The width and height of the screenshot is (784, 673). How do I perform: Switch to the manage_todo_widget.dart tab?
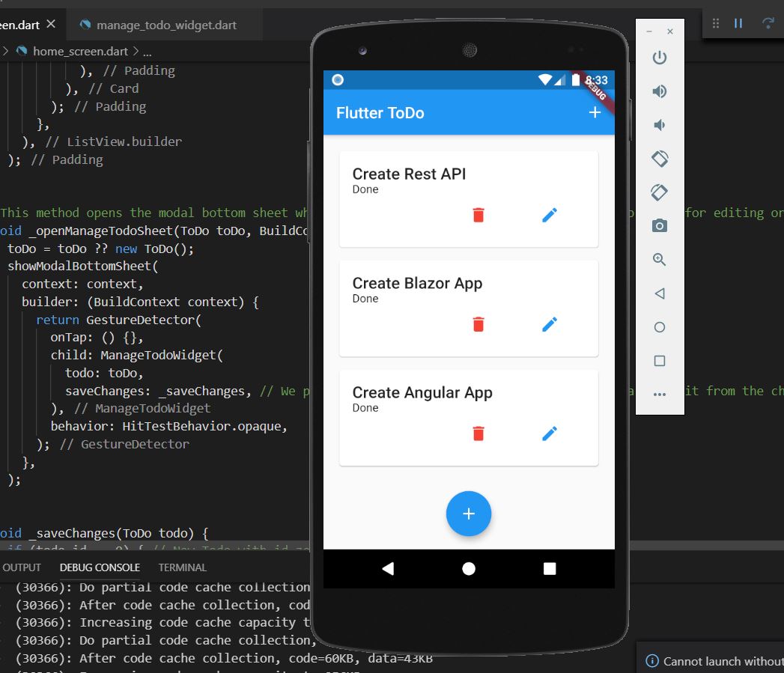click(166, 24)
